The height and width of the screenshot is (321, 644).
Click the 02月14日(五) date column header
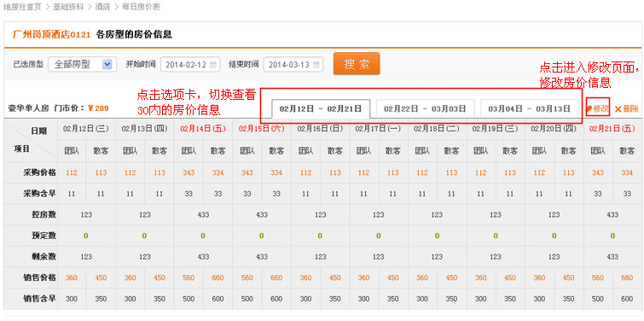[x=203, y=129]
